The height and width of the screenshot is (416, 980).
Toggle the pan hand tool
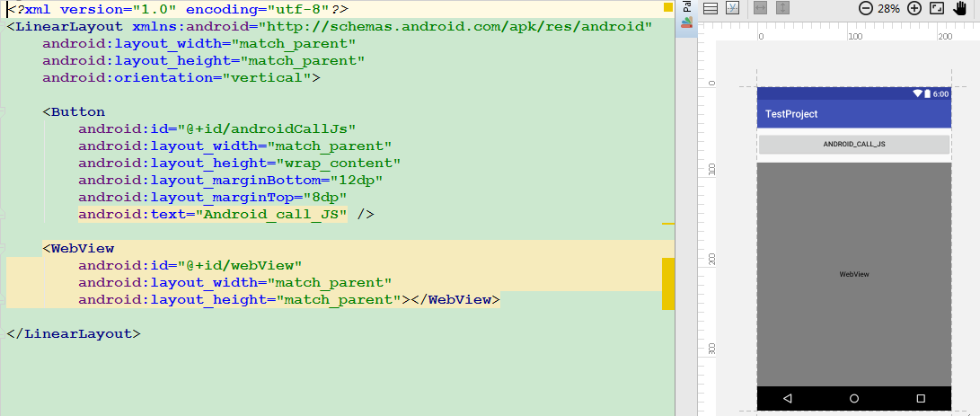click(960, 8)
